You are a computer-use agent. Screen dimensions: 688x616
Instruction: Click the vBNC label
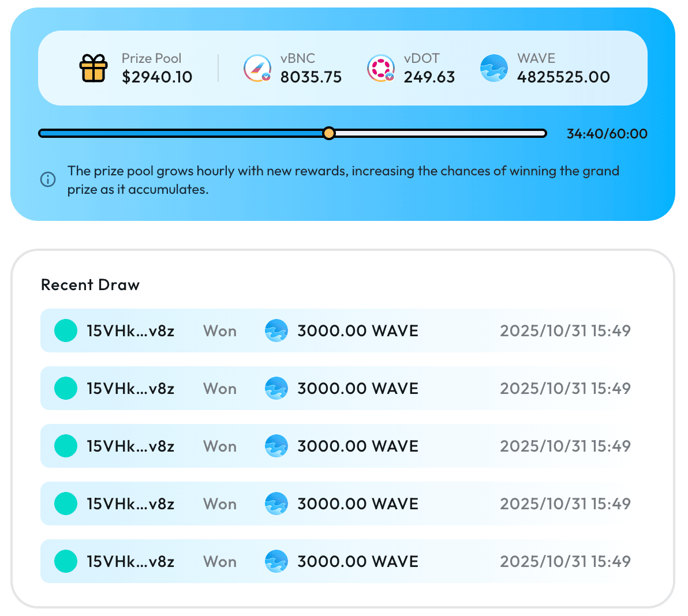pos(298,58)
